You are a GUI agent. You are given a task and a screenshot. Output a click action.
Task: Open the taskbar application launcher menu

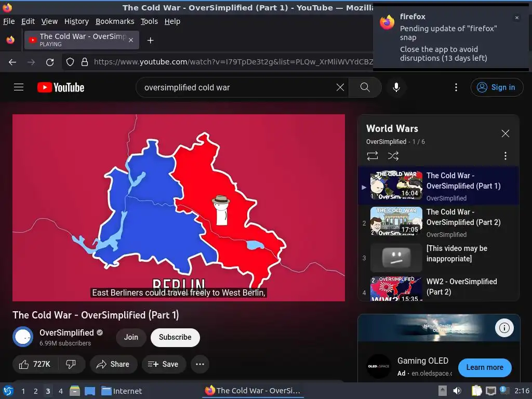coord(8,391)
